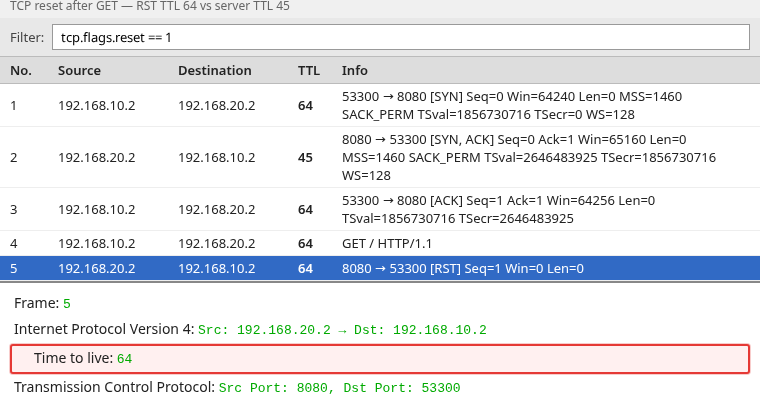This screenshot has height=408, width=760.
Task: Click TTL 64 in the RST packet row
Action: pos(305,269)
